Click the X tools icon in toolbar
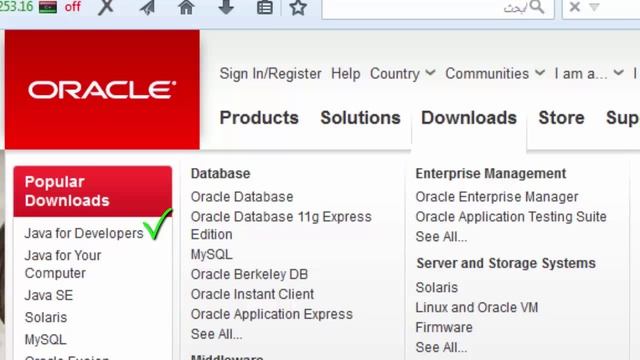 106,7
